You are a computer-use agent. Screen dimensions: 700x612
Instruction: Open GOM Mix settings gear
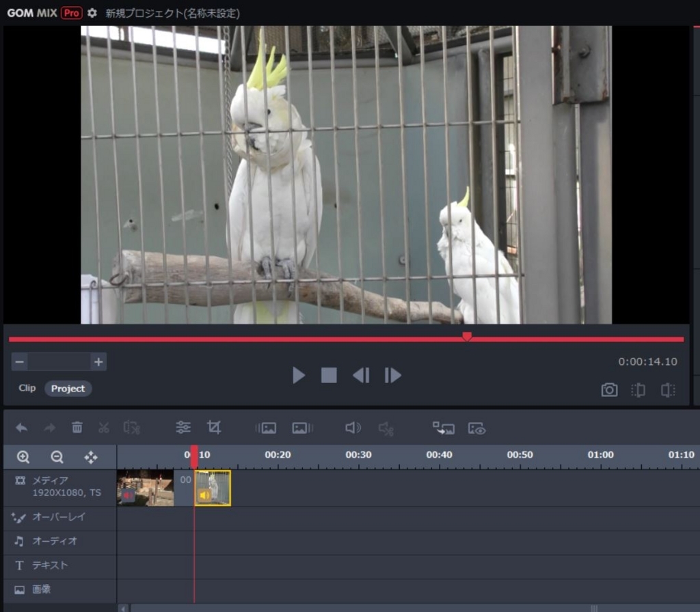(92, 13)
